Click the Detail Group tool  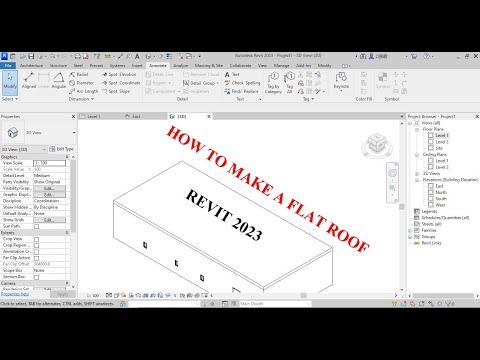point(201,83)
